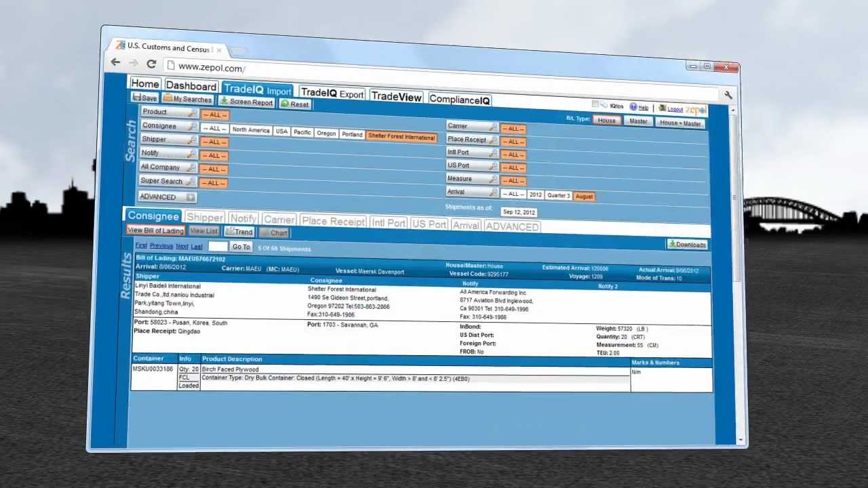Screen dimensions: 868x488
Task: Select the August arrival filter level
Action: click(584, 197)
